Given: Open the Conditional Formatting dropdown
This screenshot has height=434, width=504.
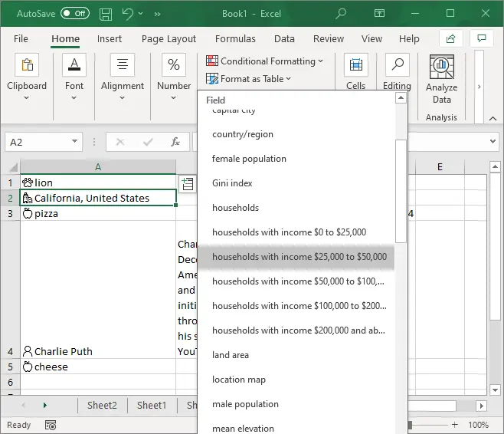Looking at the screenshot, I should point(264,61).
